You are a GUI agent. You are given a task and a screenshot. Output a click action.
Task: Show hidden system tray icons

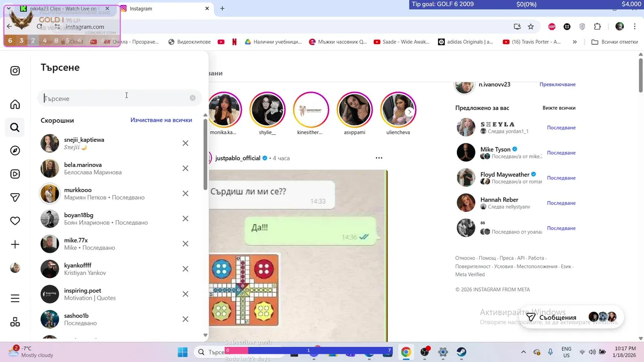[x=523, y=352]
